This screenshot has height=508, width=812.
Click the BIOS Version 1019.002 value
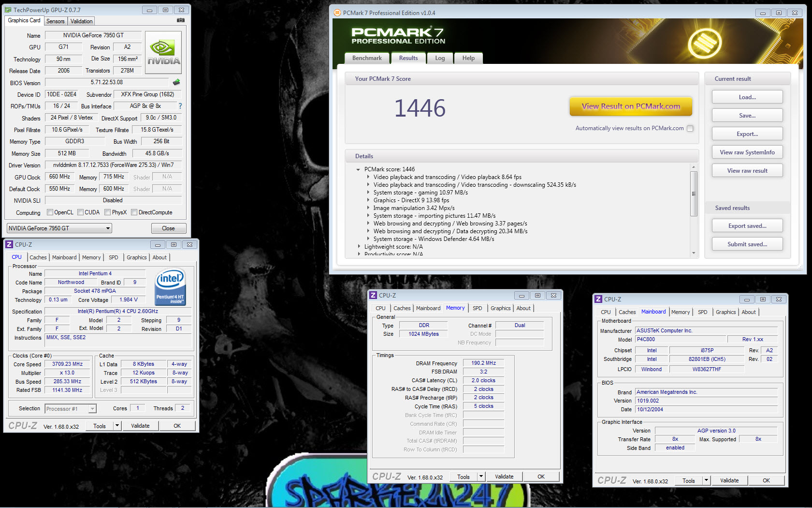[706, 401]
